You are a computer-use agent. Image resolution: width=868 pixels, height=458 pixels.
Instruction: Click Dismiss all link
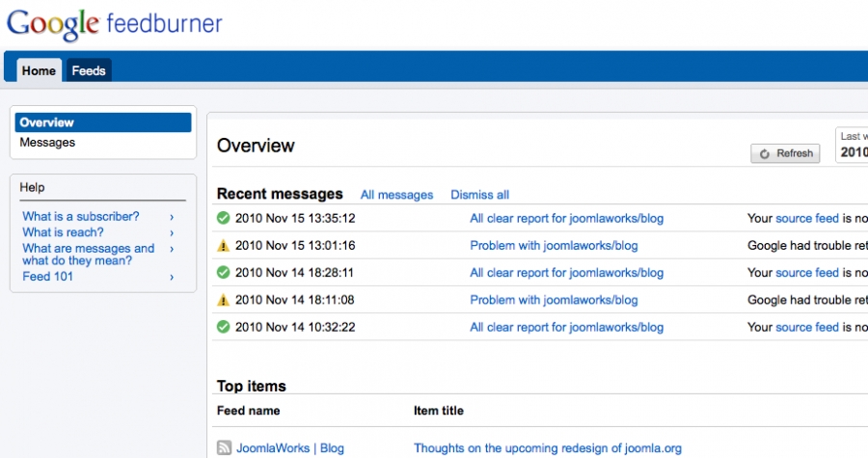coord(479,195)
